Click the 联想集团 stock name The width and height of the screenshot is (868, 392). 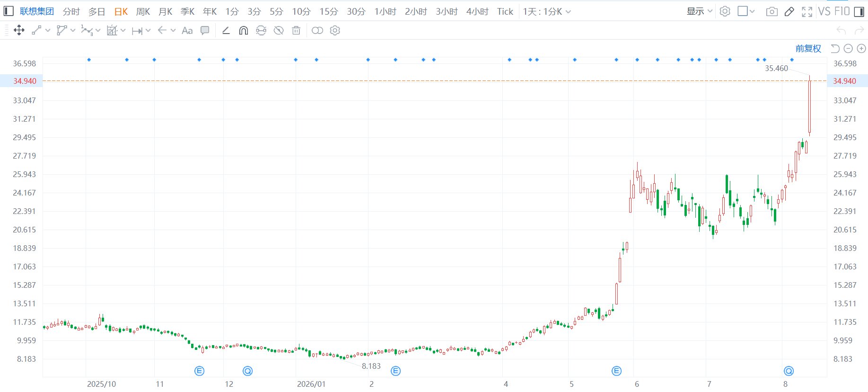point(37,11)
